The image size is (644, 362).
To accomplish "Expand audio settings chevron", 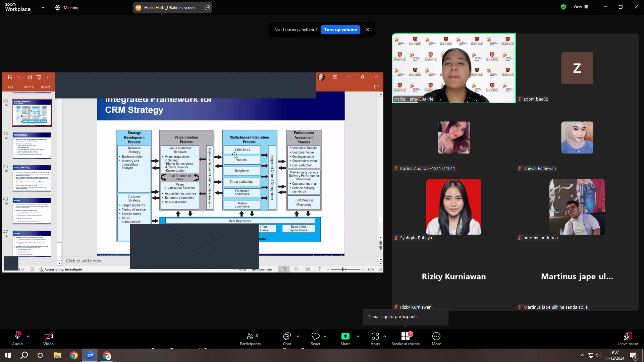I will click(x=28, y=336).
